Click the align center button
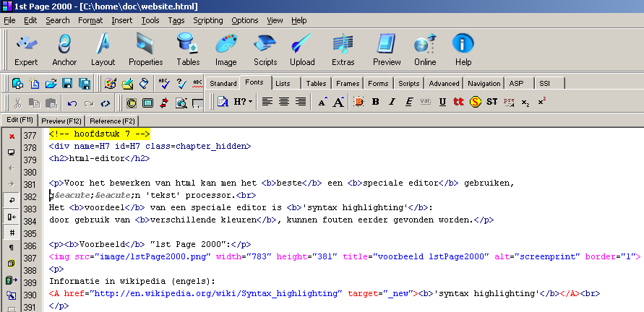644x312 pixels. pyautogui.click(x=284, y=102)
